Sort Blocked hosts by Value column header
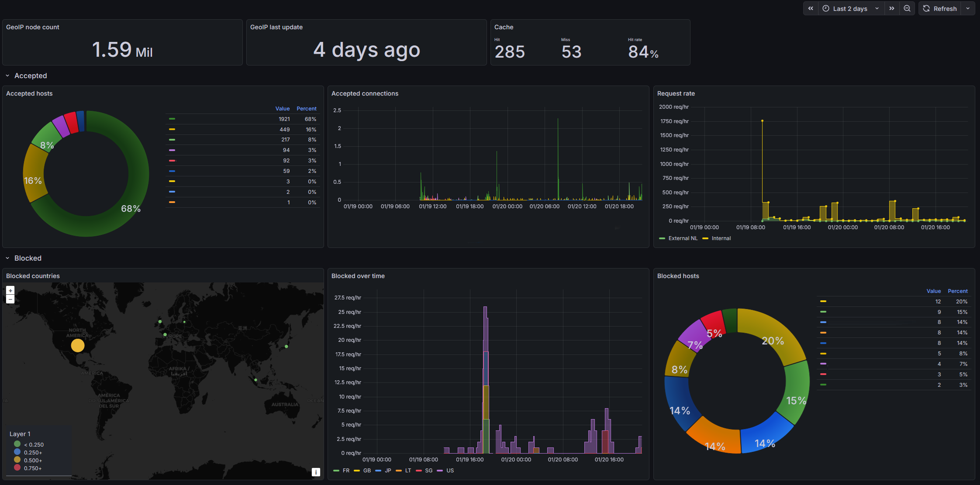 click(933, 291)
